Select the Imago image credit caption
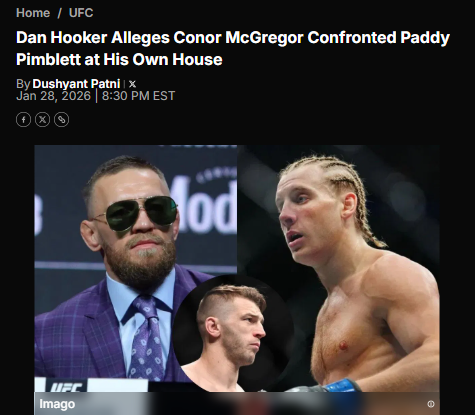Image resolution: width=475 pixels, height=416 pixels. (57, 404)
